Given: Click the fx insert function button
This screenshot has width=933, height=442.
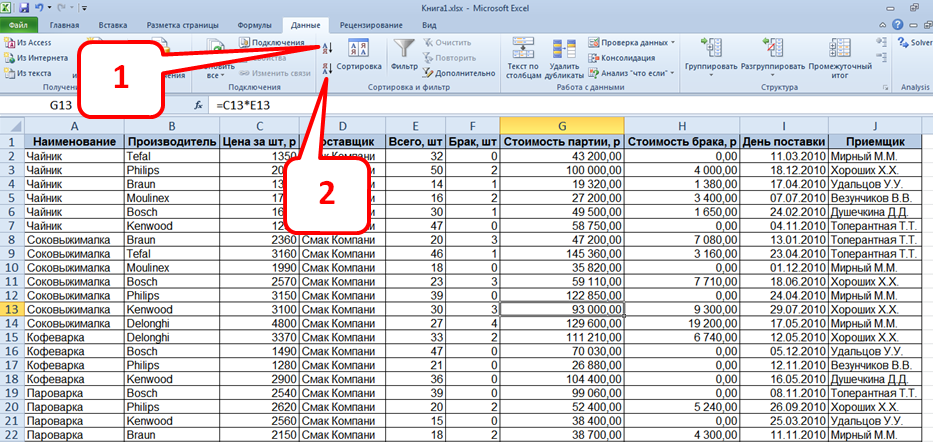Looking at the screenshot, I should [x=199, y=104].
